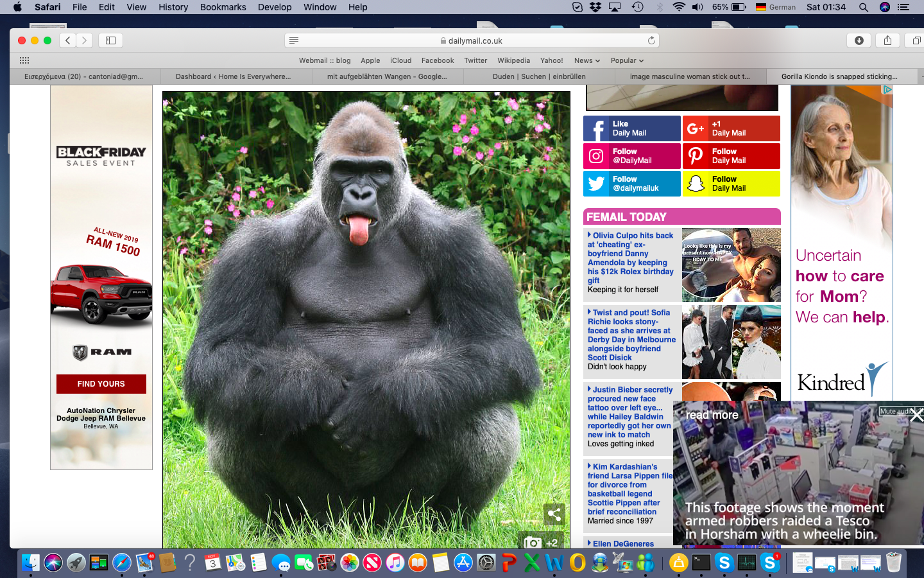Click the gorilla sticking tongue out photo
Image resolution: width=924 pixels, height=578 pixels.
click(366, 320)
